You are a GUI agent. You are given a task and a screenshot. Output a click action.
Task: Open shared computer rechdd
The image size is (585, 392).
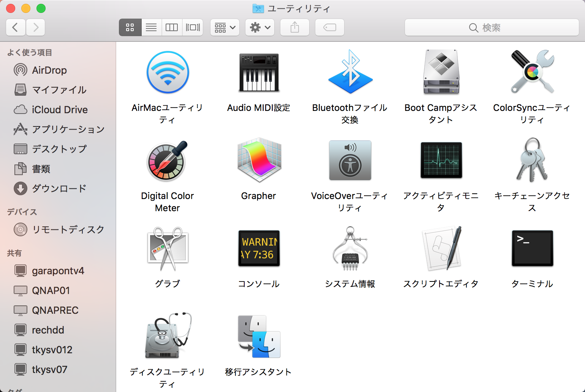click(58, 330)
